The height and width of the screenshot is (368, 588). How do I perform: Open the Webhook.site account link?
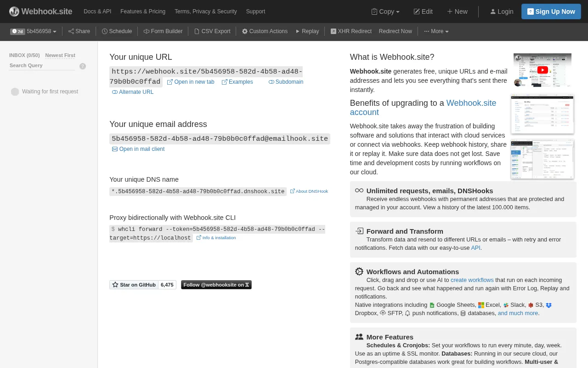423,108
